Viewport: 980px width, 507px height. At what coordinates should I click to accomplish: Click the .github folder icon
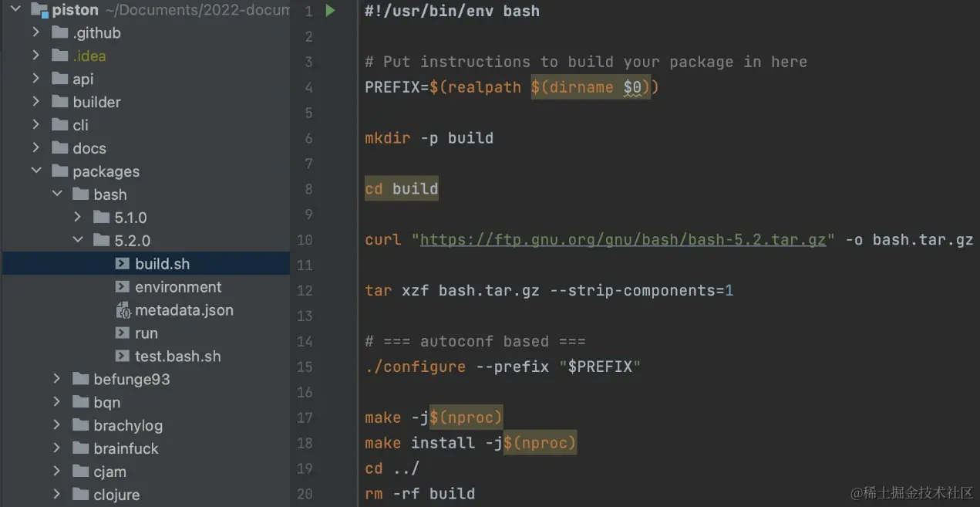pos(59,32)
